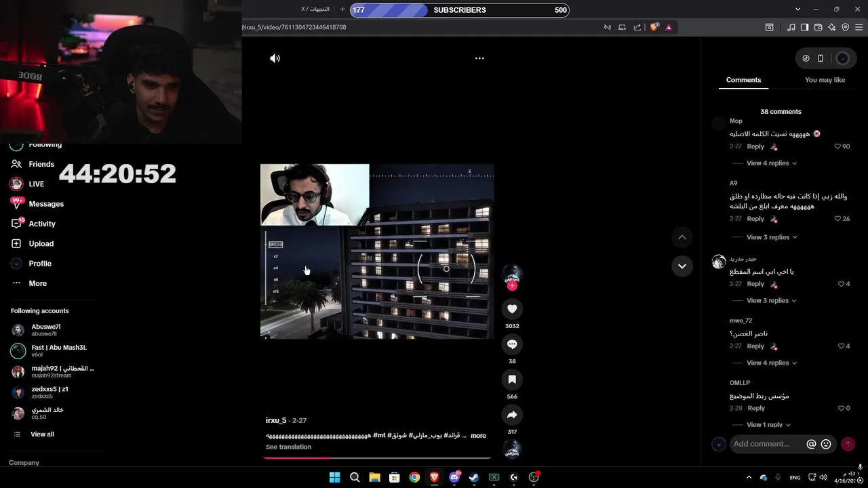868x488 pixels.
Task: Reply to mwo_72's comment
Action: click(755, 346)
